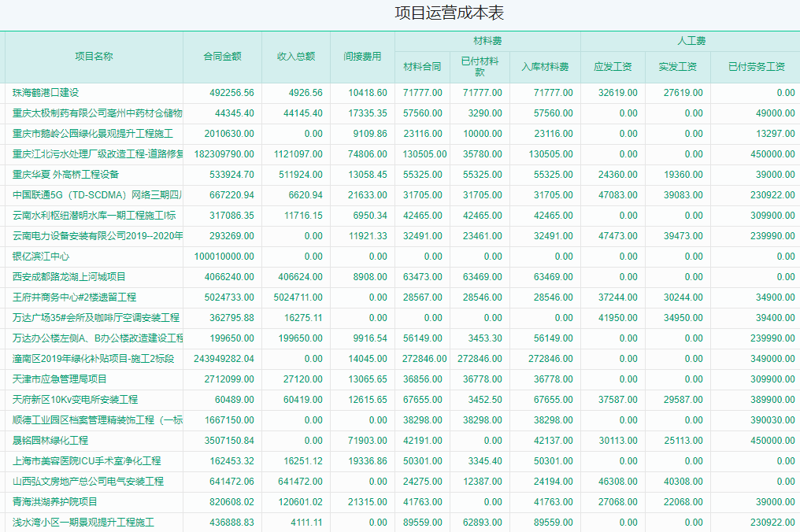Click the 材料费 group header
Viewport: 800px width, 532px height.
(487, 41)
